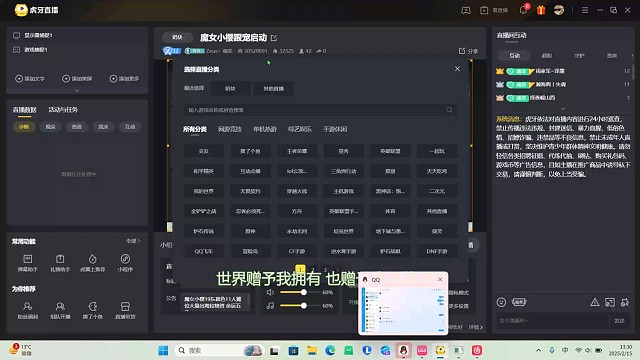
Task: Click the category search input field
Action: [320, 110]
